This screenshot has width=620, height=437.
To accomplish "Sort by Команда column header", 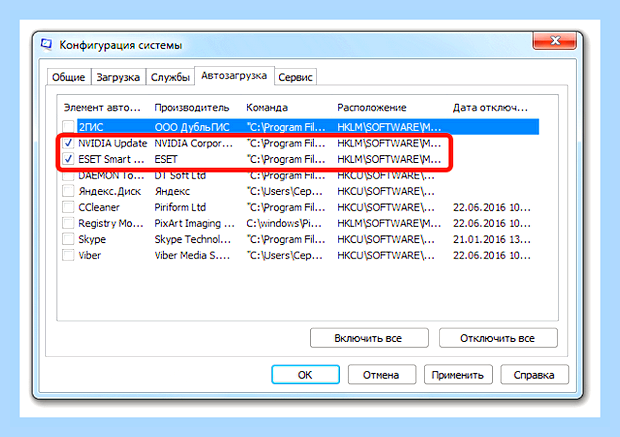I will pos(267,108).
